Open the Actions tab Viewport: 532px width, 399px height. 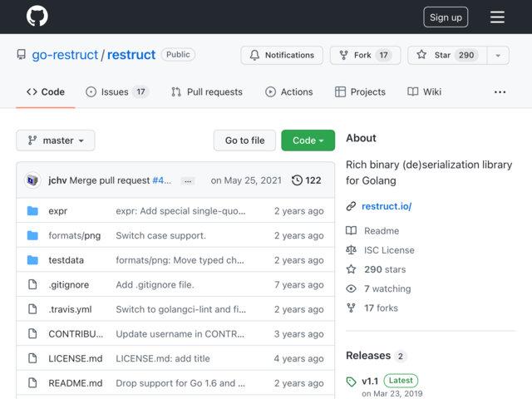[289, 92]
